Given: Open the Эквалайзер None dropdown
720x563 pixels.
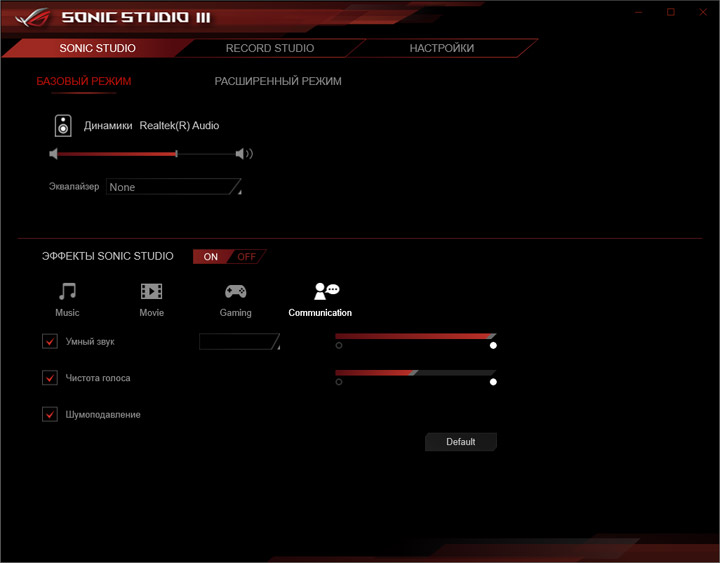Looking at the screenshot, I should click(174, 187).
